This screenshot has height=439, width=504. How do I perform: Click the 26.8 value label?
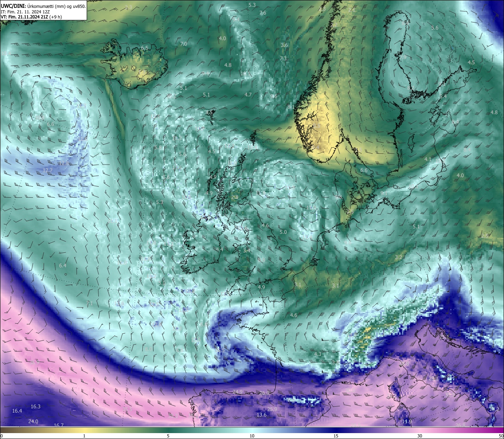[460, 425]
